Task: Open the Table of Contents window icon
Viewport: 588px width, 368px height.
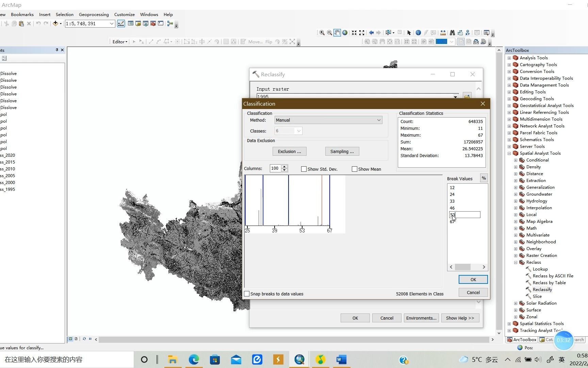Action: click(130, 24)
